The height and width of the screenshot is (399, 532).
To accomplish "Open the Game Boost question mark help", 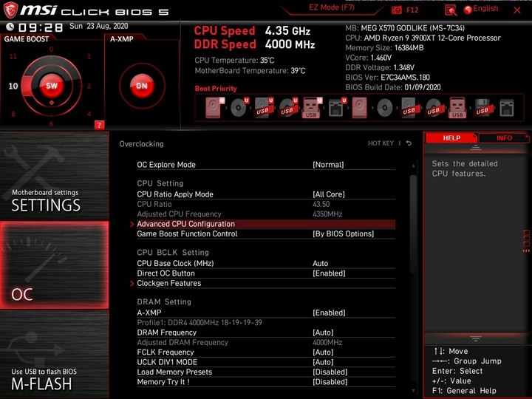I will click(x=99, y=125).
